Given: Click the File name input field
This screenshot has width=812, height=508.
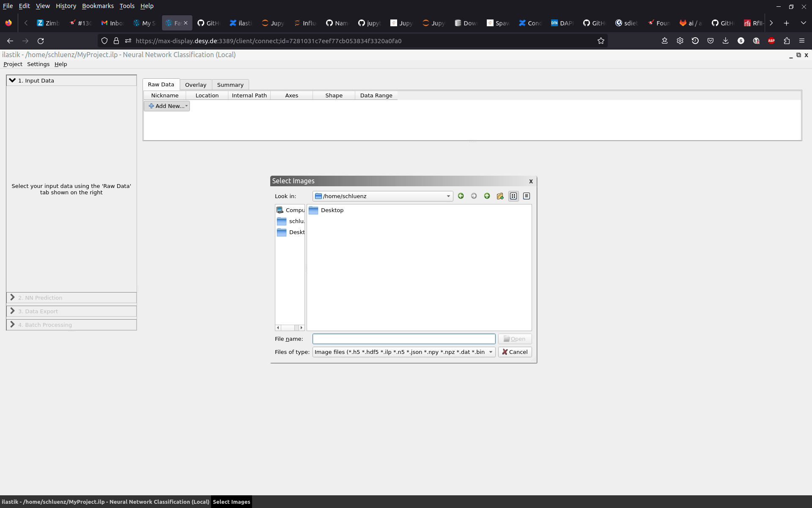Looking at the screenshot, I should (x=403, y=339).
